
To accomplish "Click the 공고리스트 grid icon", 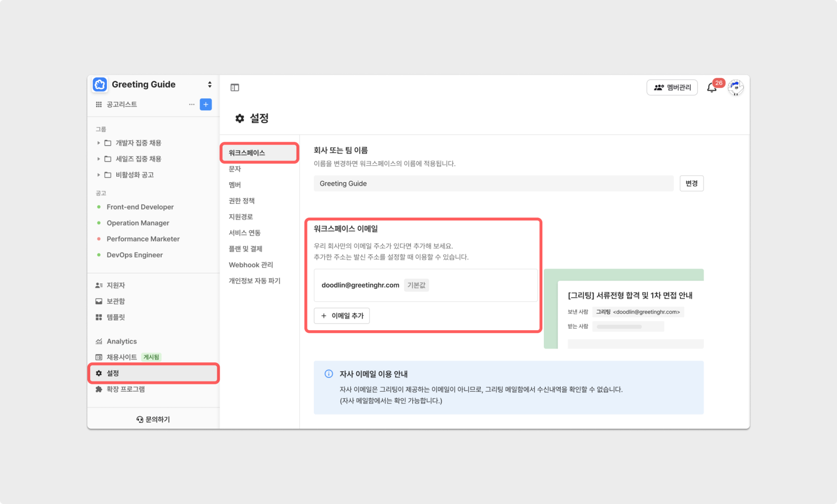I will pyautogui.click(x=99, y=104).
